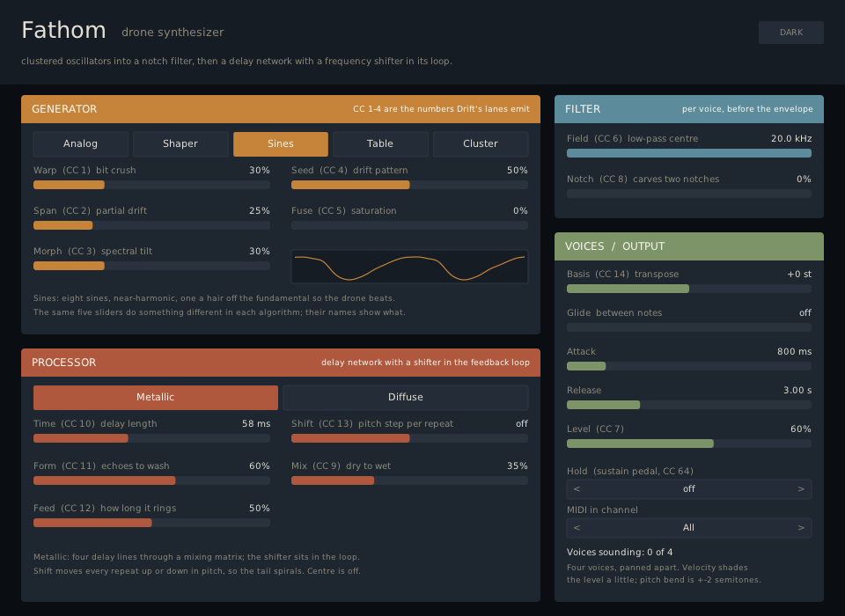The width and height of the screenshot is (845, 616).
Task: Adjust the Field low-pass centre slider
Action: pyautogui.click(x=688, y=153)
